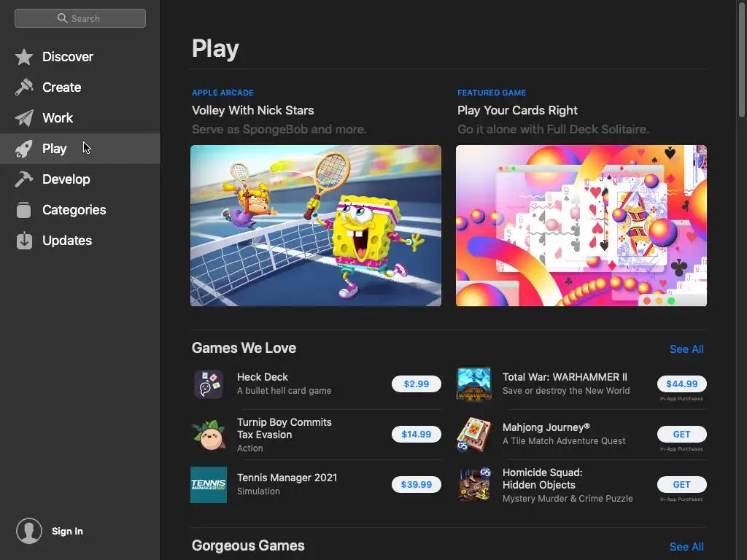The height and width of the screenshot is (560, 747).
Task: Select the Heck Deck title text
Action: click(x=263, y=377)
